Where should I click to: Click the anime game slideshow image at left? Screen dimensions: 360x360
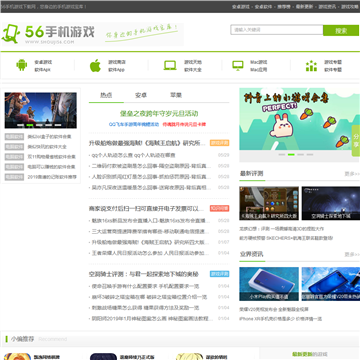pyautogui.click(x=41, y=110)
